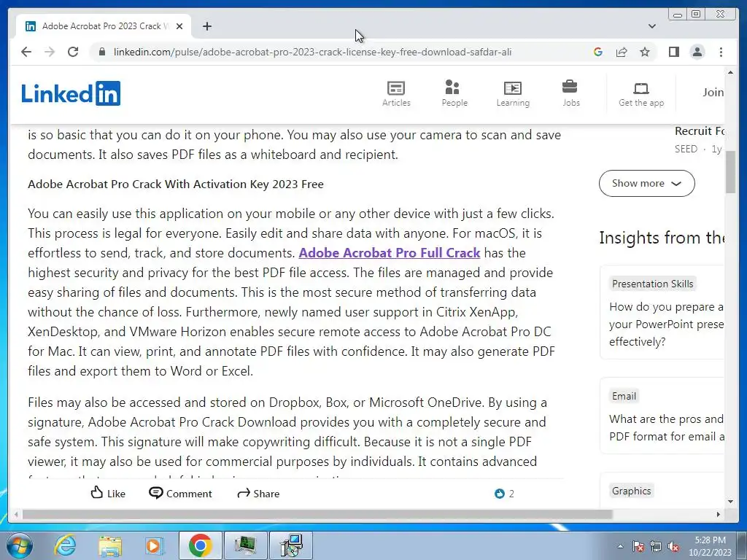Launch Internet Explorer from the taskbar
This screenshot has width=747, height=560.
pos(65,545)
